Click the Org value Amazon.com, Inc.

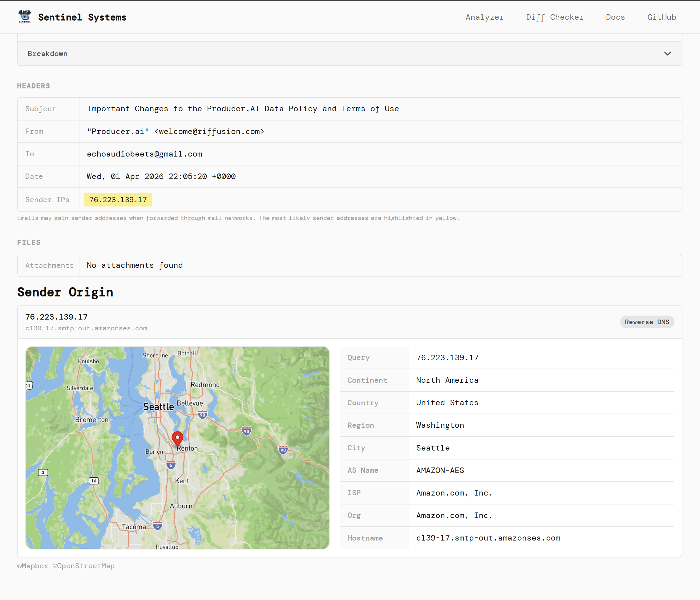tap(454, 516)
